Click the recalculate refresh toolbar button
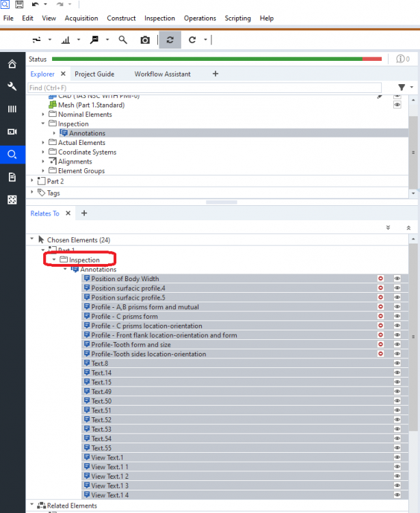Screen dimensions: 420x513 click(x=170, y=40)
